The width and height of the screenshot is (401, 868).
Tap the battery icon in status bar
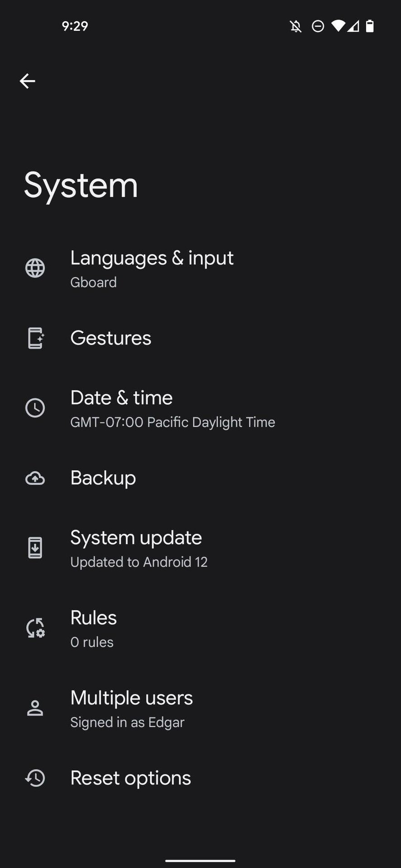point(370,26)
